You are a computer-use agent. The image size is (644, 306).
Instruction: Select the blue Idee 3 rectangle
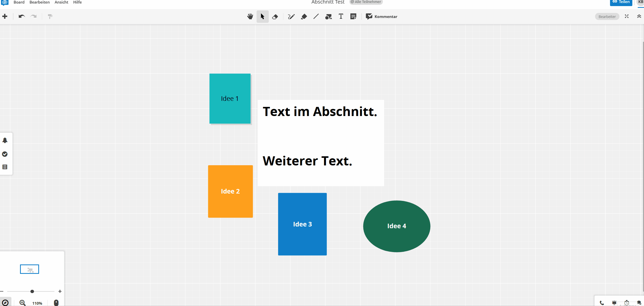coord(302,224)
